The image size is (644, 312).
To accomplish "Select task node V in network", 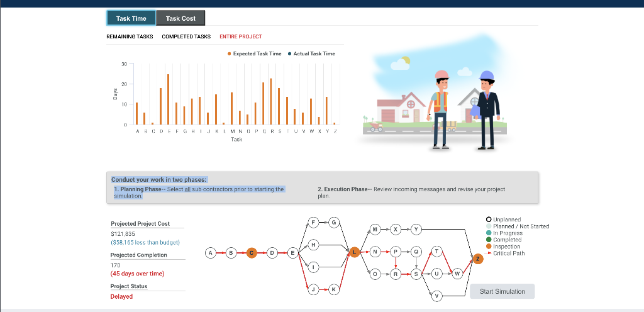I will click(x=436, y=296).
